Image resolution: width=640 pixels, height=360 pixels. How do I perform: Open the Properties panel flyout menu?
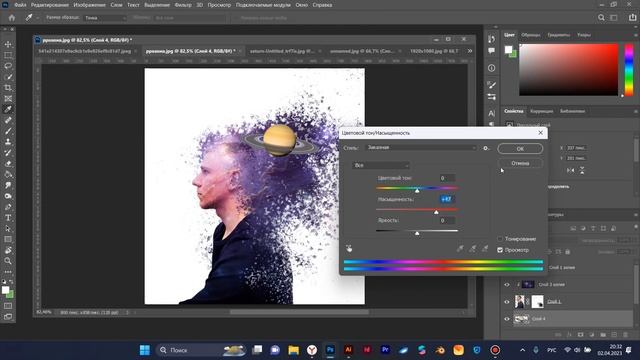click(636, 111)
